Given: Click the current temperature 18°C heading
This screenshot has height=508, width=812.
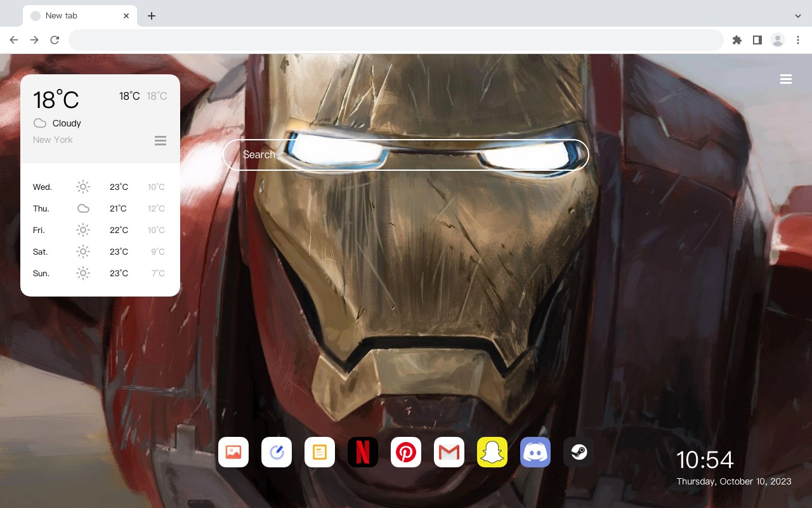Looking at the screenshot, I should (x=56, y=99).
